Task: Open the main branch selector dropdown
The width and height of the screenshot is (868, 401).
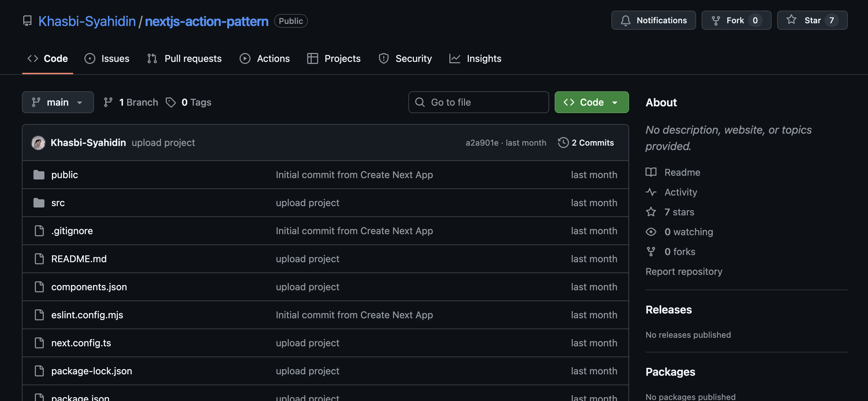Action: click(58, 102)
